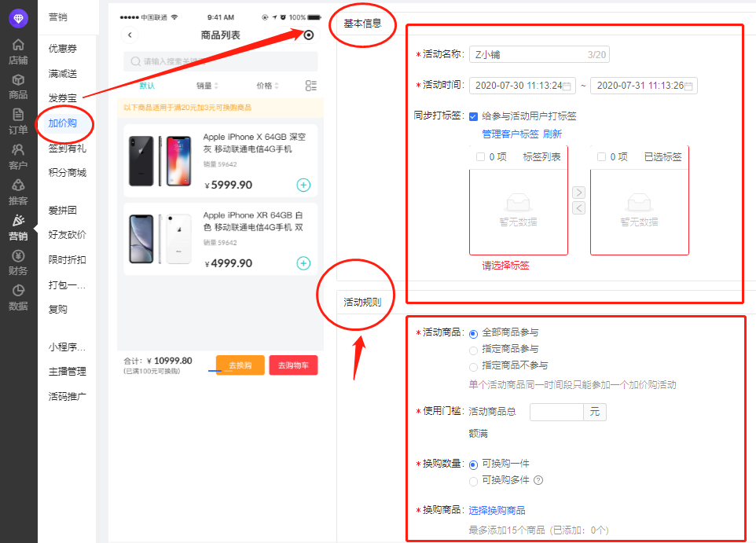Click 营销 heading atop the submenu
This screenshot has width=756, height=543.
[x=58, y=17]
